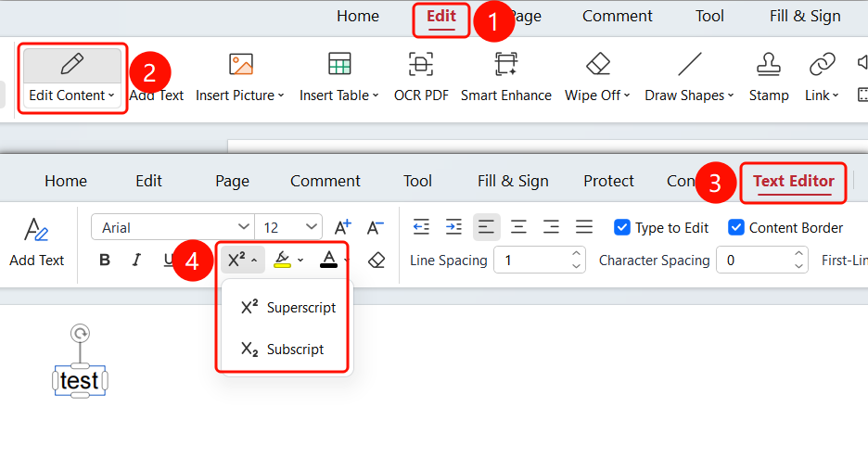Decrease Character Spacing with down arrow

(798, 267)
